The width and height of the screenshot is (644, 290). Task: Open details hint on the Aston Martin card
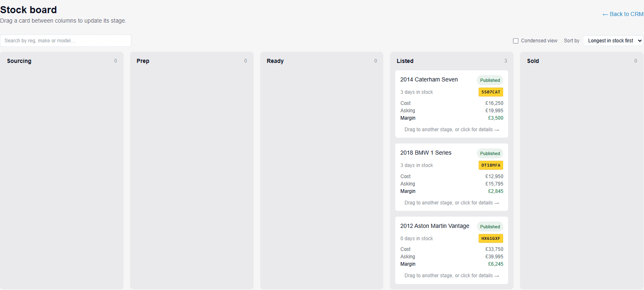(452, 276)
